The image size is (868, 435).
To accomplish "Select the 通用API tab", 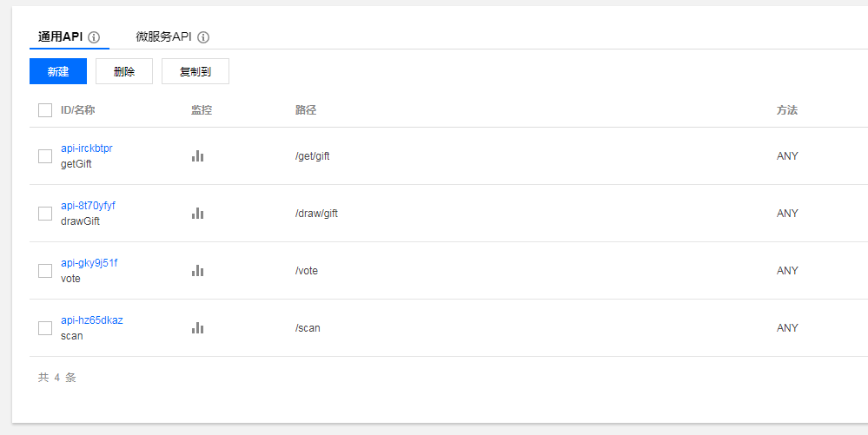I will (x=60, y=37).
